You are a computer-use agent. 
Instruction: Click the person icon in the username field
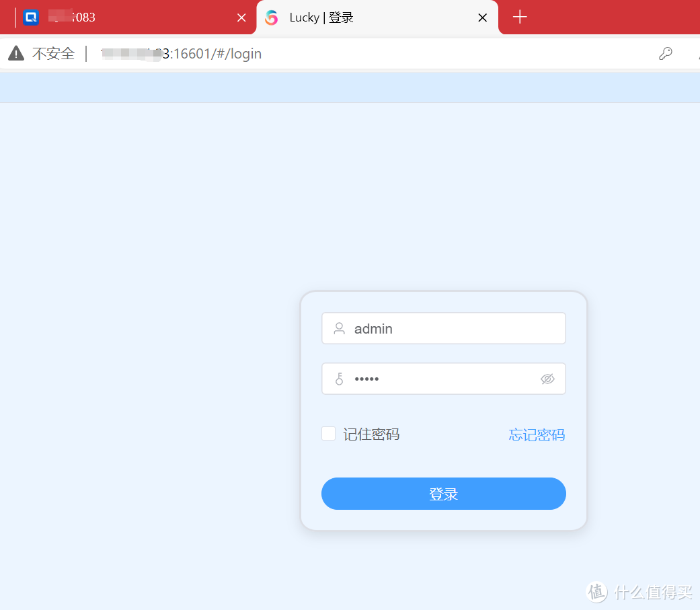click(x=339, y=329)
